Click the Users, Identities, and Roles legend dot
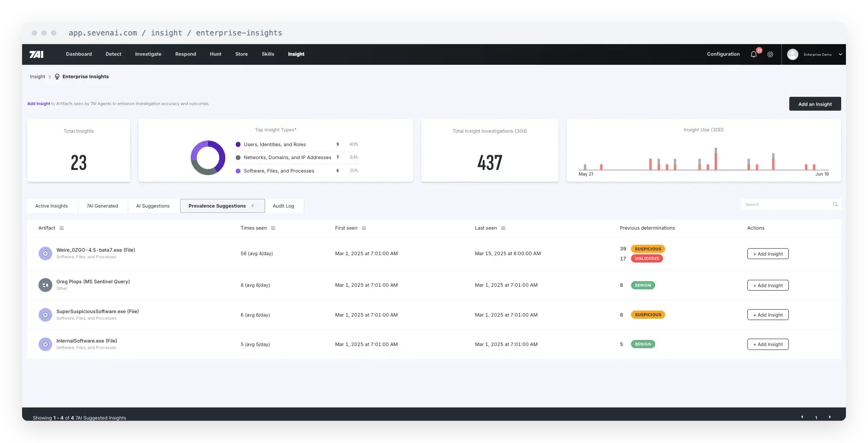This screenshot has width=868, height=443. click(238, 144)
